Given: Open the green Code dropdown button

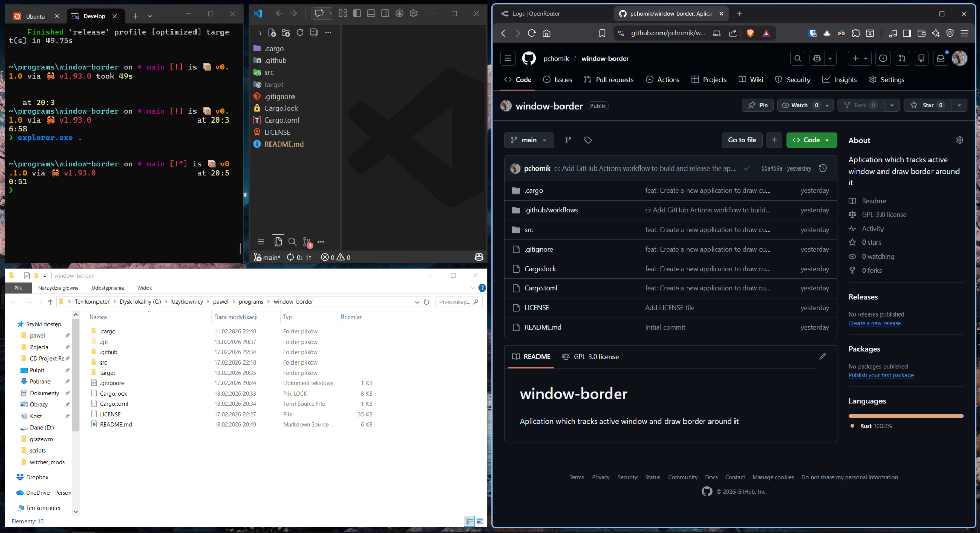Looking at the screenshot, I should (811, 140).
